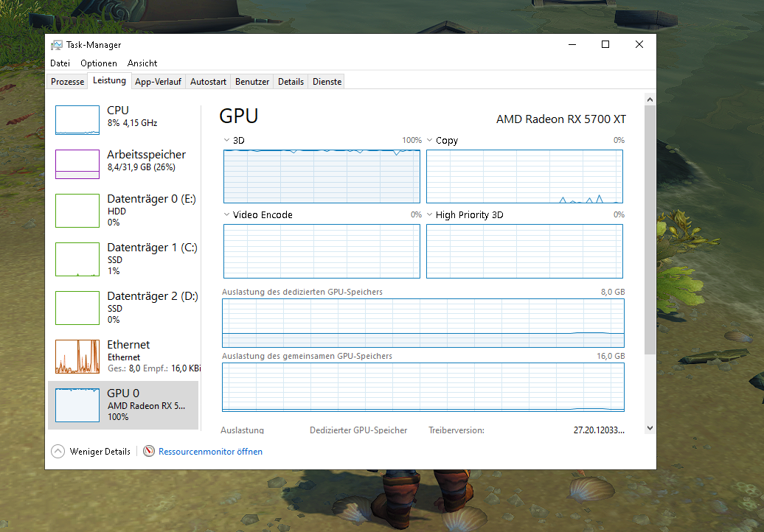This screenshot has height=532, width=764.
Task: Switch to the Autostart tab
Action: click(208, 82)
